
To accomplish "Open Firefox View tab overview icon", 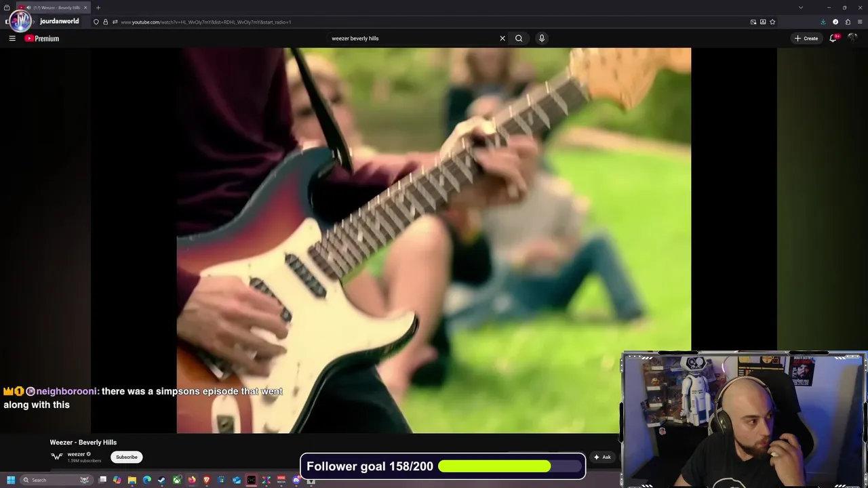I will (7, 7).
